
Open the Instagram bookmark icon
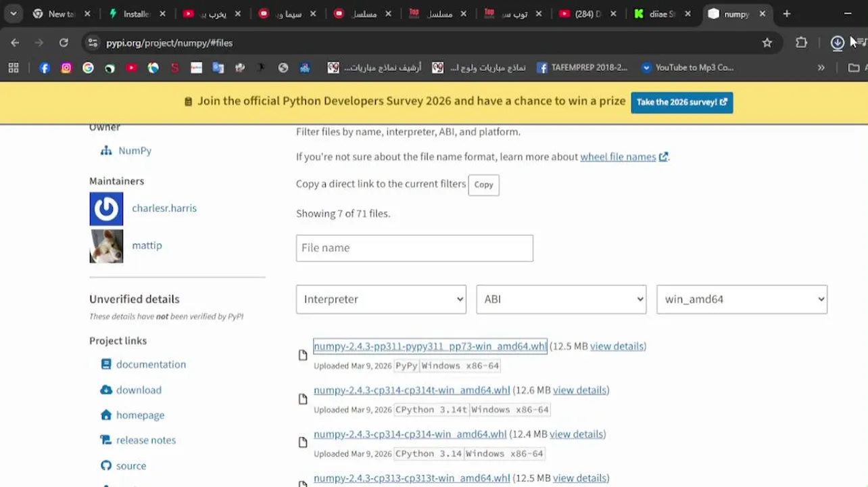click(66, 68)
